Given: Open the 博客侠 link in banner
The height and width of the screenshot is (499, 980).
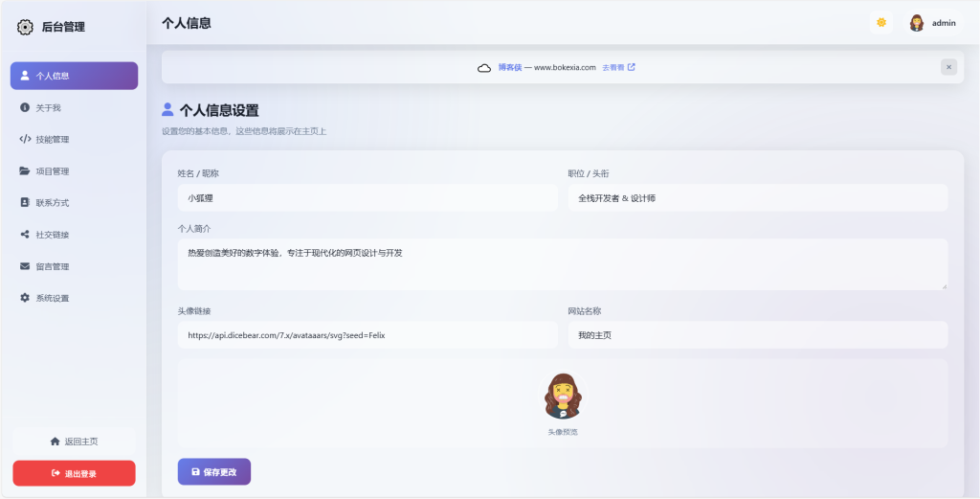Looking at the screenshot, I should (510, 68).
